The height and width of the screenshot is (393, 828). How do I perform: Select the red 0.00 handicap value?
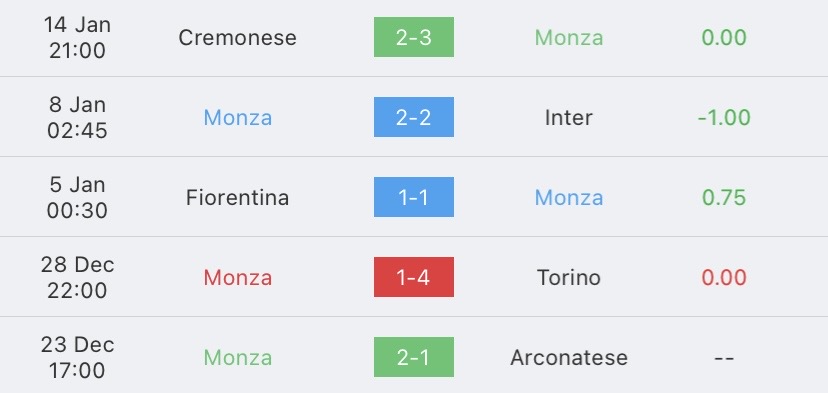tap(724, 277)
